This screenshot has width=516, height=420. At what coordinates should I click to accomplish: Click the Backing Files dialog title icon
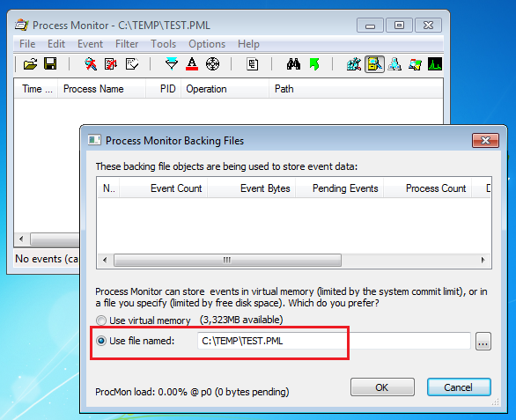pyautogui.click(x=94, y=140)
